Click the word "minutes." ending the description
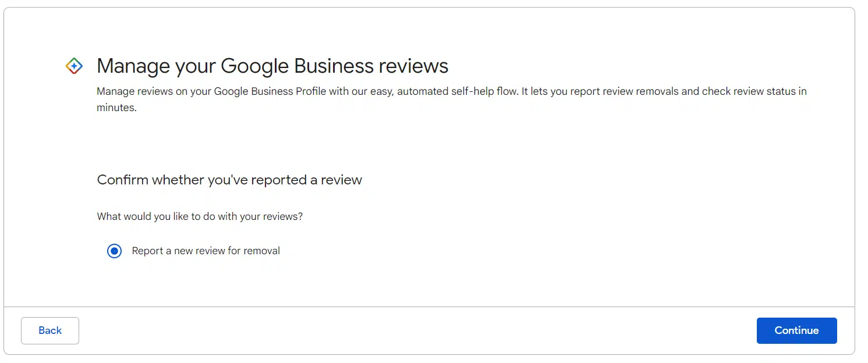The width and height of the screenshot is (868, 363). (116, 108)
